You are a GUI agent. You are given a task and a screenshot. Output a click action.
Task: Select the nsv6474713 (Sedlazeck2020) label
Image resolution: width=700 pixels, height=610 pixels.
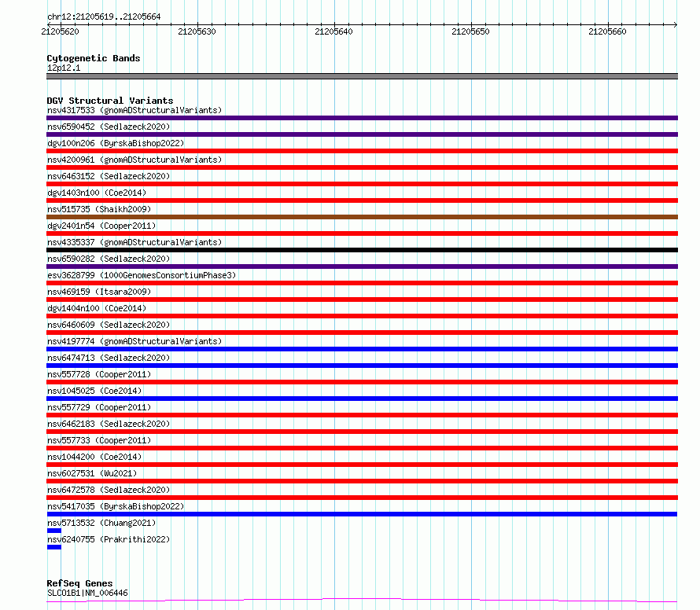pyautogui.click(x=109, y=358)
